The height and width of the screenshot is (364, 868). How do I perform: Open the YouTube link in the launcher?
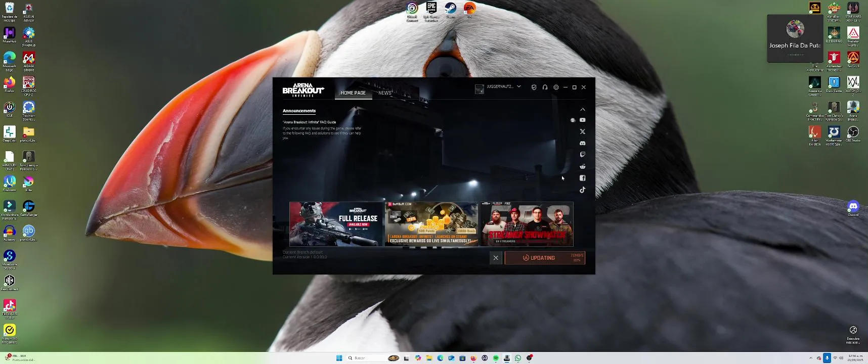pos(583,120)
